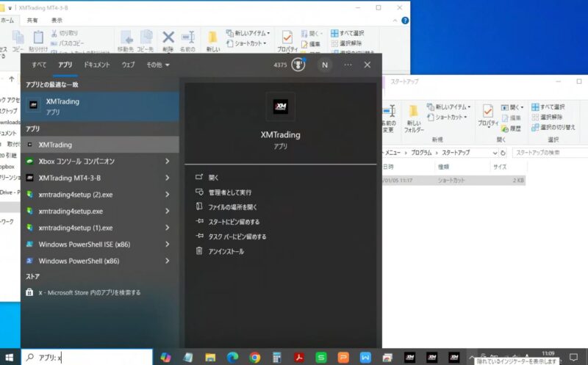Choose 開く in the XMTrading action list

point(213,178)
